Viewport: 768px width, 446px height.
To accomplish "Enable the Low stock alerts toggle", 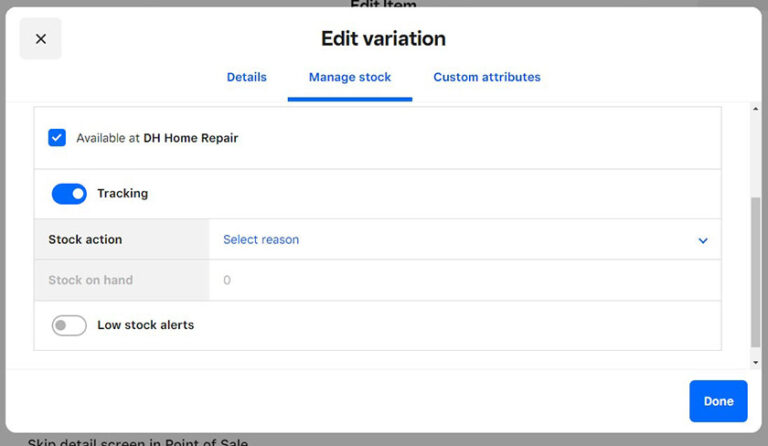I will [69, 325].
